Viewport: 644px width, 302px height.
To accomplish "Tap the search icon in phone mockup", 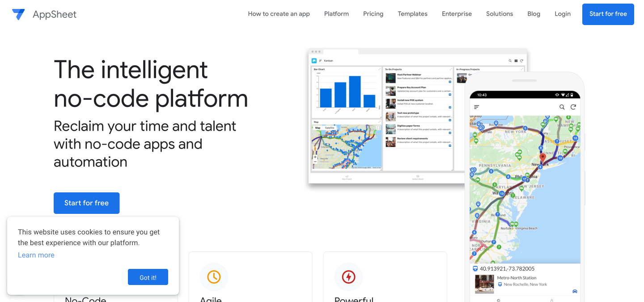I will coord(562,107).
